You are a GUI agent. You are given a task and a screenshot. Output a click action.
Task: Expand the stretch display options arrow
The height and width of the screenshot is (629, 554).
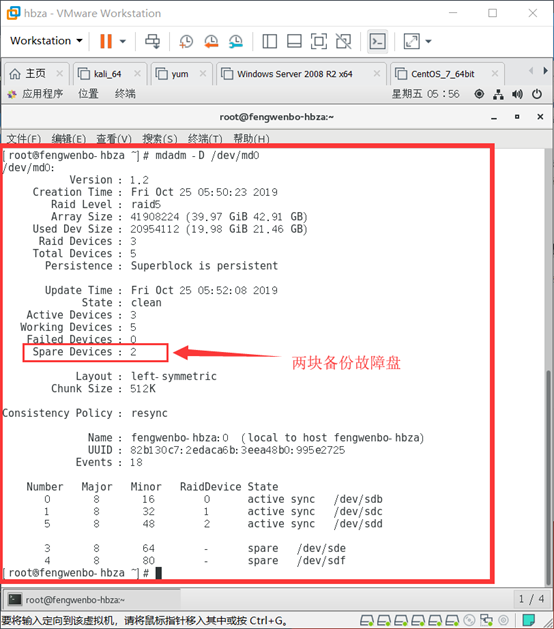[428, 41]
